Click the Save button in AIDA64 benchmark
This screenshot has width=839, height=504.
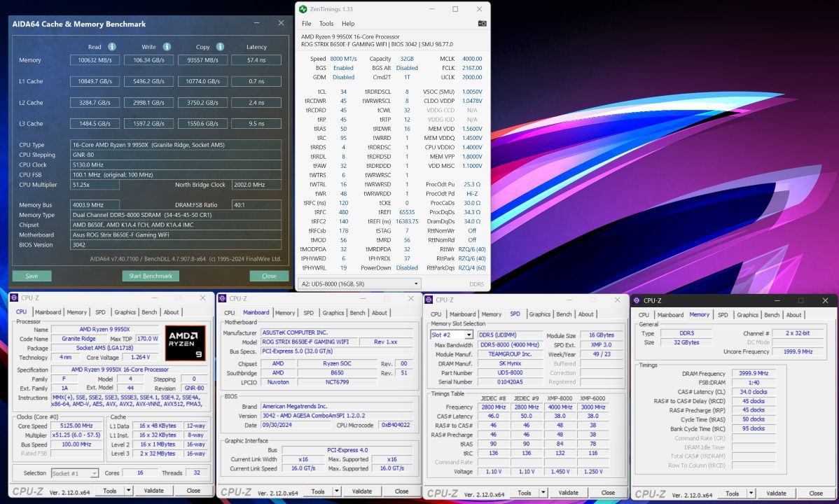(32, 276)
